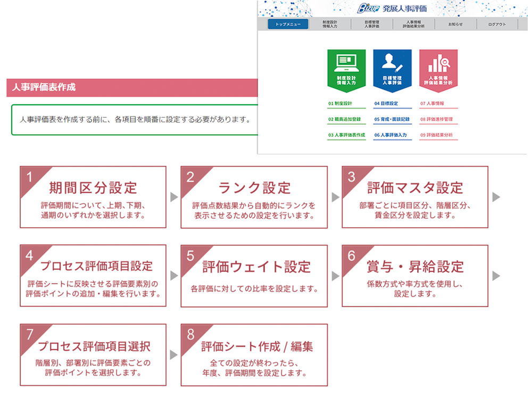
Task: Click the green 制度設計 情報入力 laptop icon
Action: [346, 69]
